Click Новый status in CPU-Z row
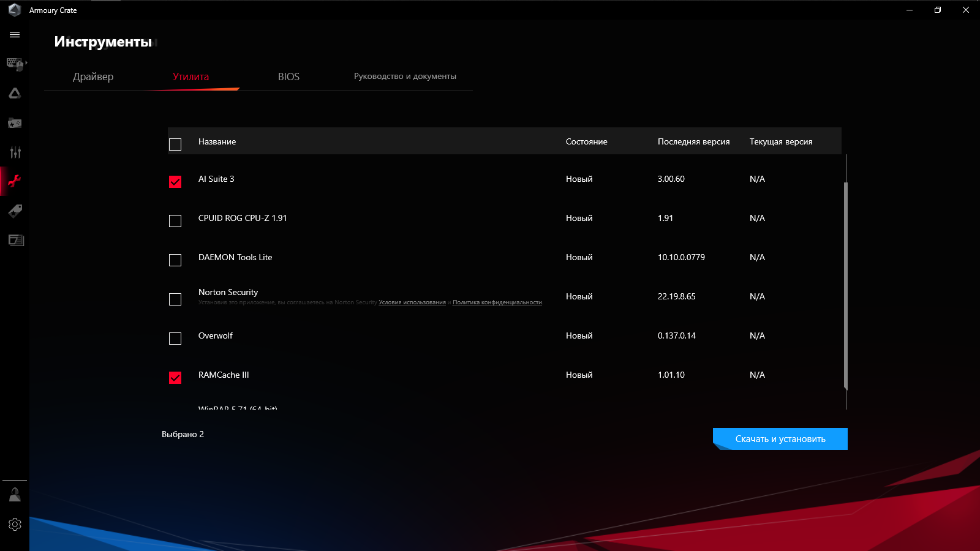 (x=579, y=218)
